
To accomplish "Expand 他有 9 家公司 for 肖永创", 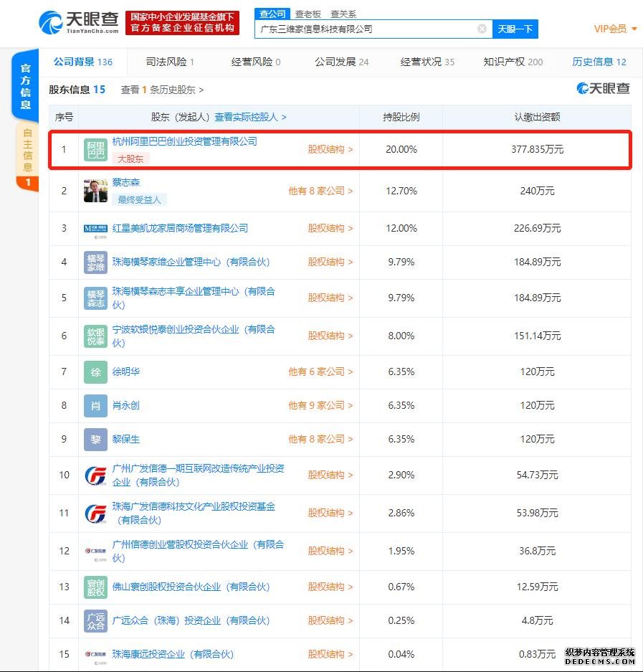I will click(320, 405).
